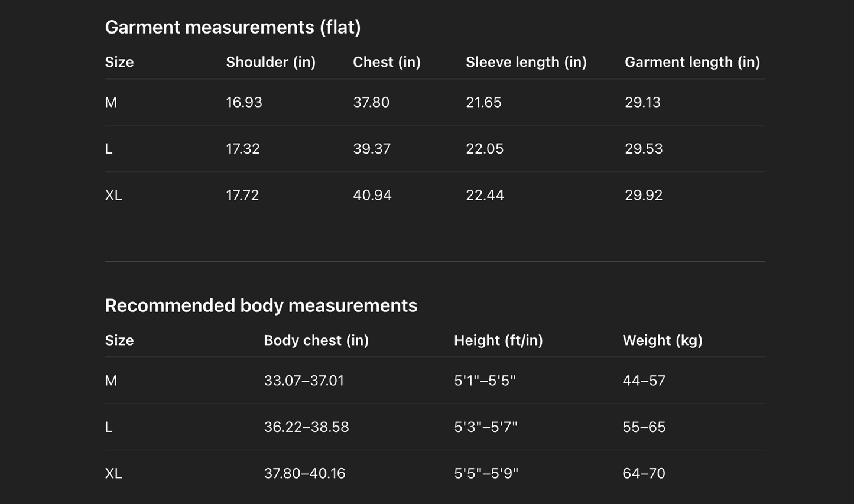The height and width of the screenshot is (504, 854).
Task: Select the weight range 64–70
Action: (644, 473)
